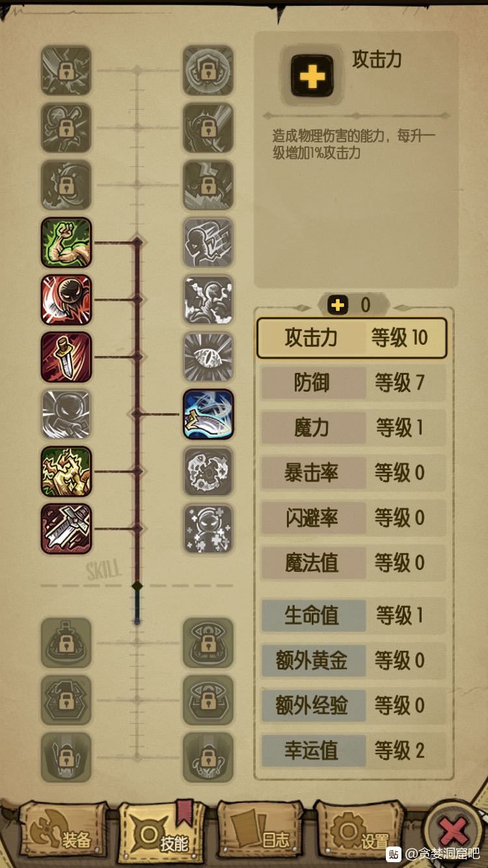This screenshot has height=868, width=488.
Task: Select the blue whirlwind sword skill icon
Action: point(208,414)
